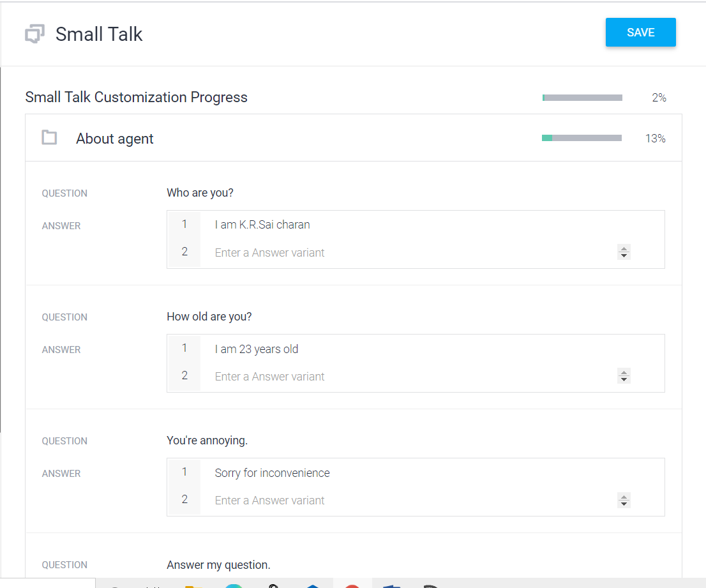Click the Answer variant field under You're annoying
This screenshot has width=706, height=588.
point(269,500)
